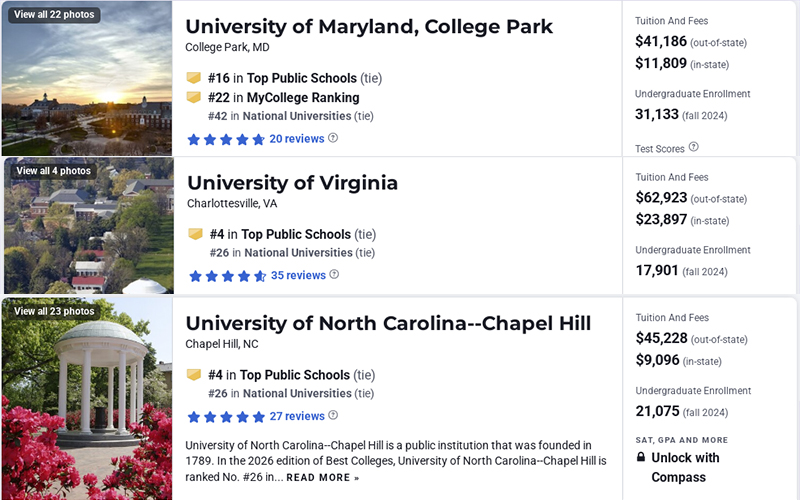Click the lock icon beside Unlock with Compass
Screen dimensions: 800x500
pos(640,458)
